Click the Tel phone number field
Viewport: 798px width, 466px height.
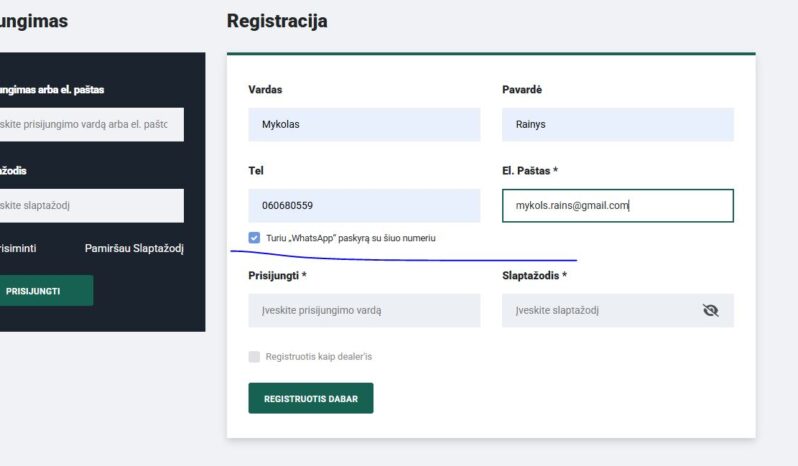pos(364,206)
